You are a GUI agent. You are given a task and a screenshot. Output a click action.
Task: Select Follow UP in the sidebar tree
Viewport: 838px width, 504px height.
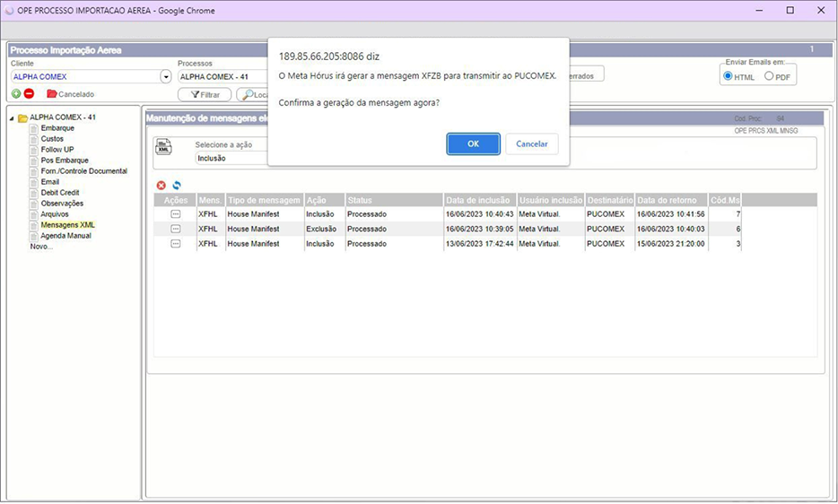point(57,150)
